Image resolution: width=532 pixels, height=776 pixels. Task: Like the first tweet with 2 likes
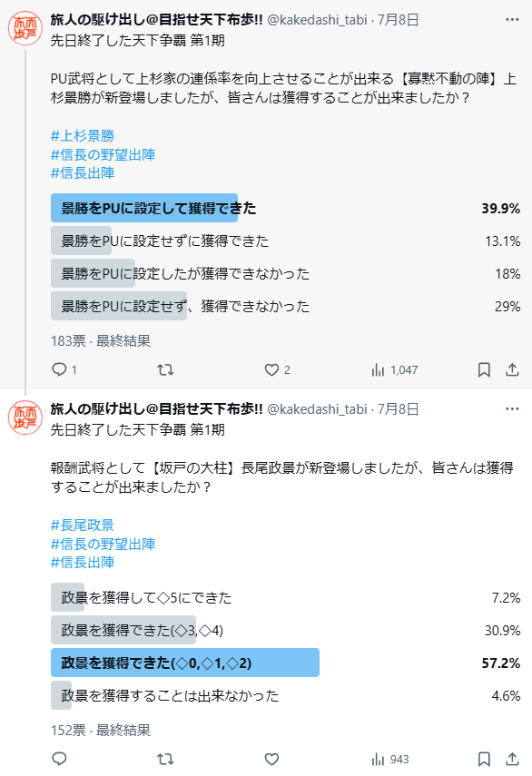click(271, 369)
